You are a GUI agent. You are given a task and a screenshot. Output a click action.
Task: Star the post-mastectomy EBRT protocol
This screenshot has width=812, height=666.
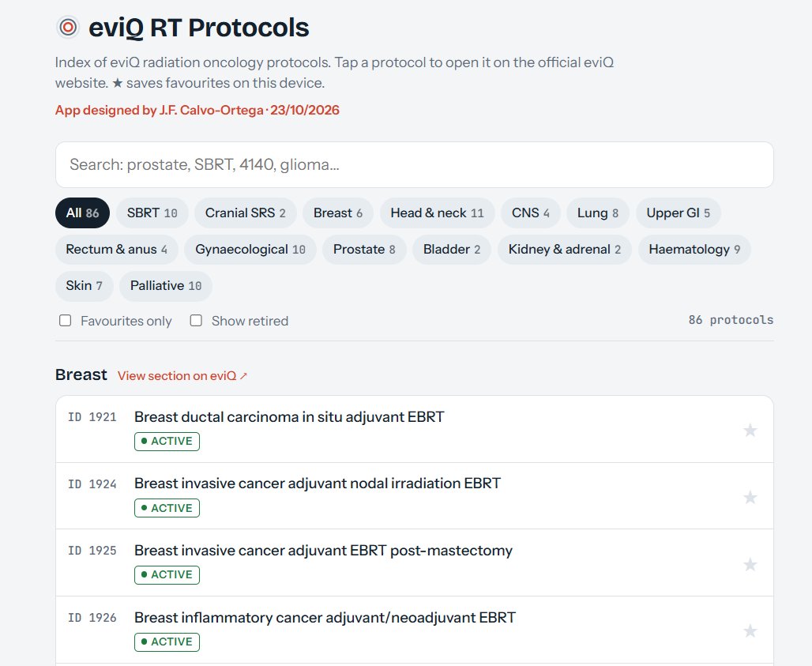[x=750, y=565]
